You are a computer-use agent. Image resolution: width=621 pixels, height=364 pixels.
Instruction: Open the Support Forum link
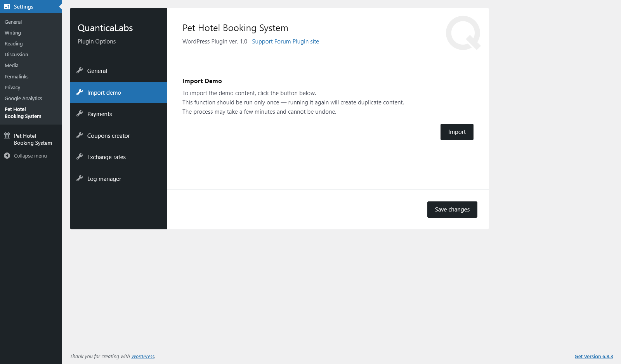click(x=271, y=42)
